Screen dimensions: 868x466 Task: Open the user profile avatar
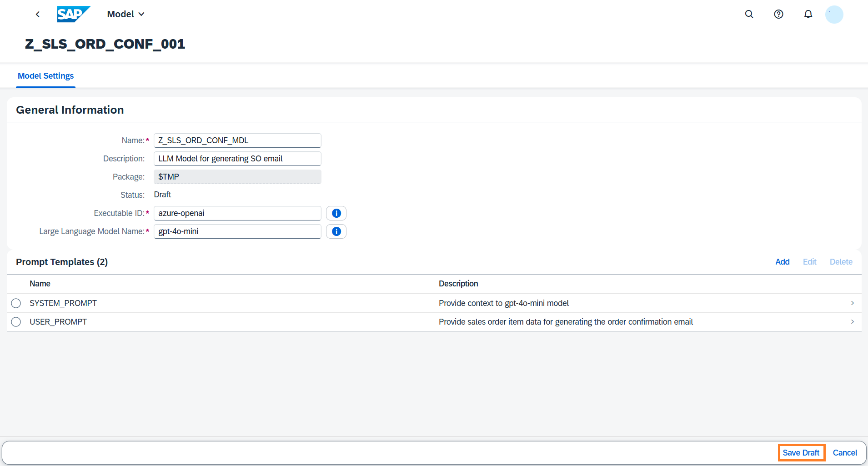click(x=834, y=15)
